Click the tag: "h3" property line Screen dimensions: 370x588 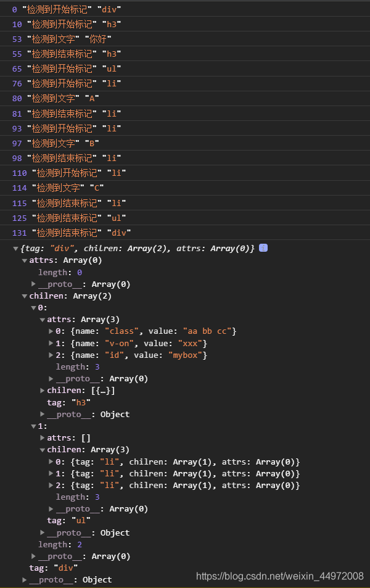click(x=68, y=402)
